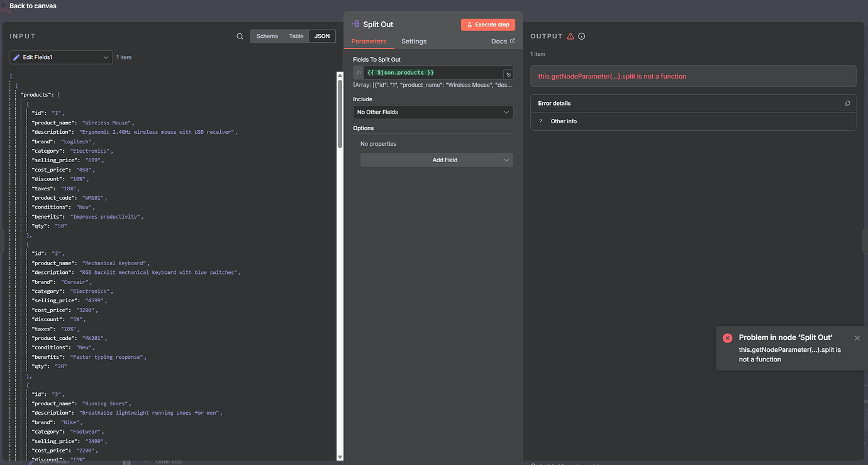Open the 'No Other Fields' Include dropdown
This screenshot has height=465, width=868.
coord(433,112)
